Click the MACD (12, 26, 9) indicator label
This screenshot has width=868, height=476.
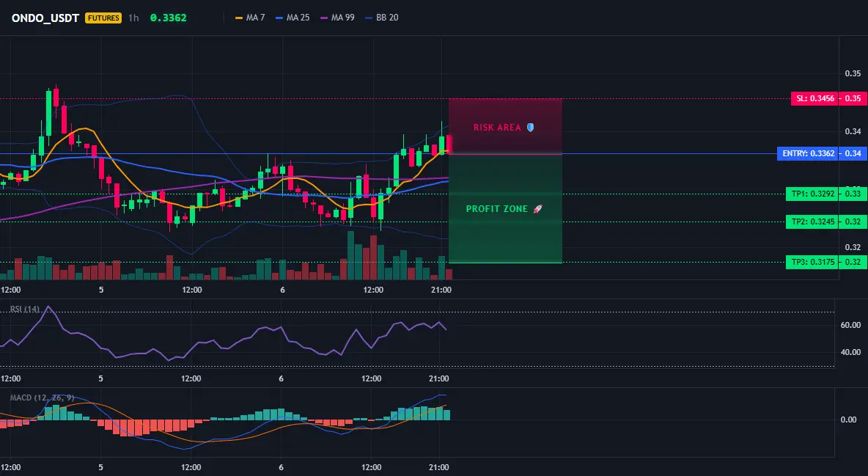pos(42,398)
